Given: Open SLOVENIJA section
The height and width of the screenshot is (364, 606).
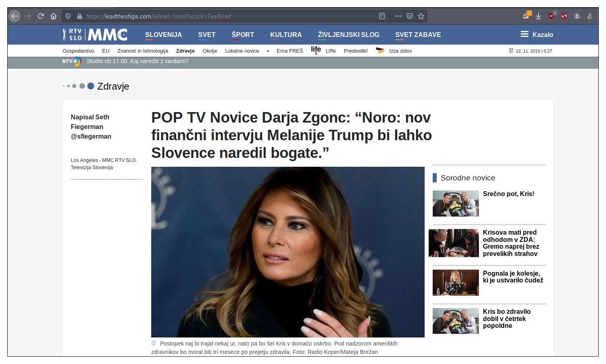Looking at the screenshot, I should click(163, 35).
